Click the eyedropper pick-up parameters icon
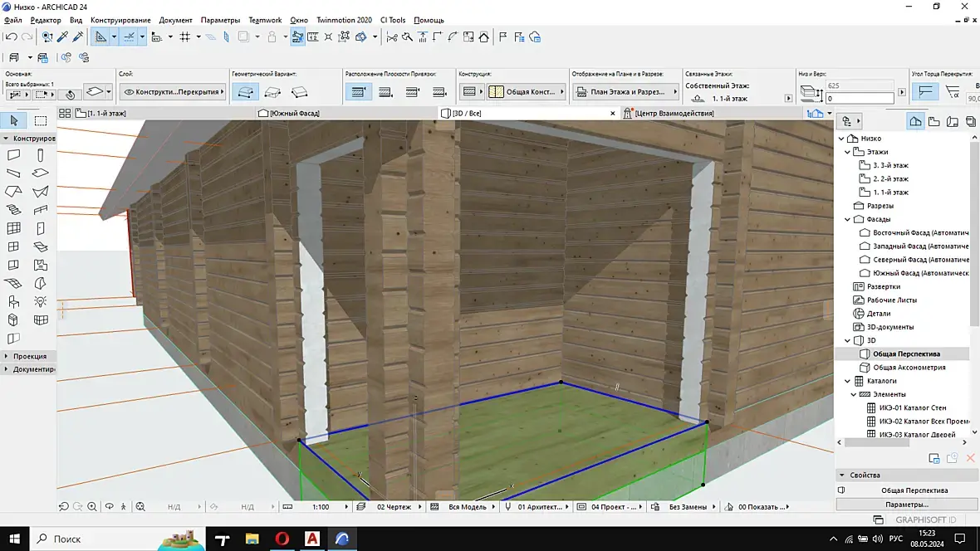 63,37
